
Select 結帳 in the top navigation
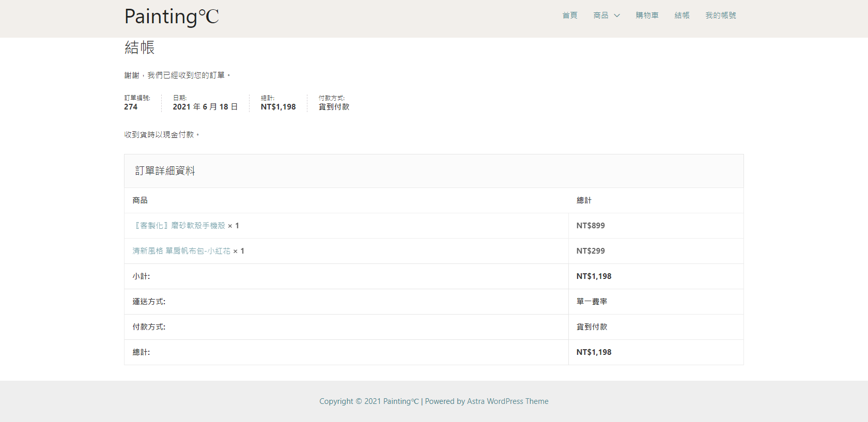tap(682, 15)
